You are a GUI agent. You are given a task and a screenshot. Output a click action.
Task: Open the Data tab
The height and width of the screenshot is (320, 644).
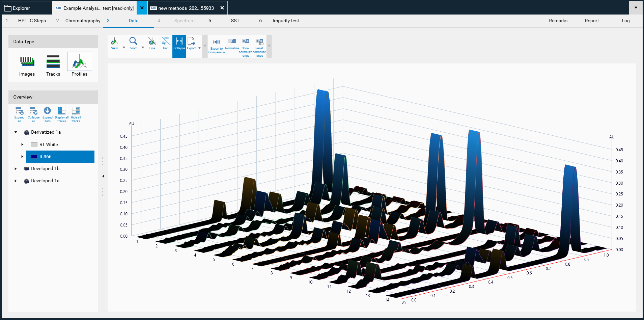(134, 21)
